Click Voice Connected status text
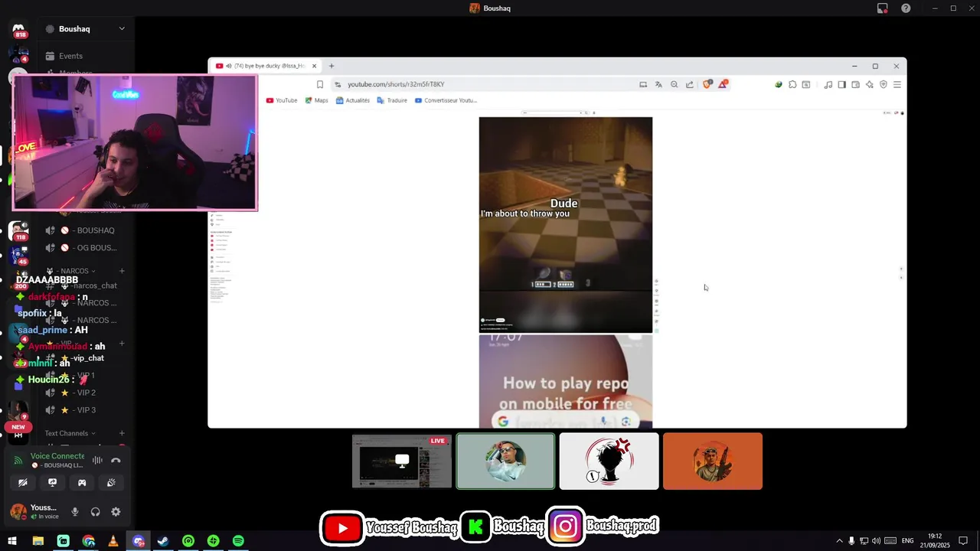980x551 pixels. pos(57,456)
